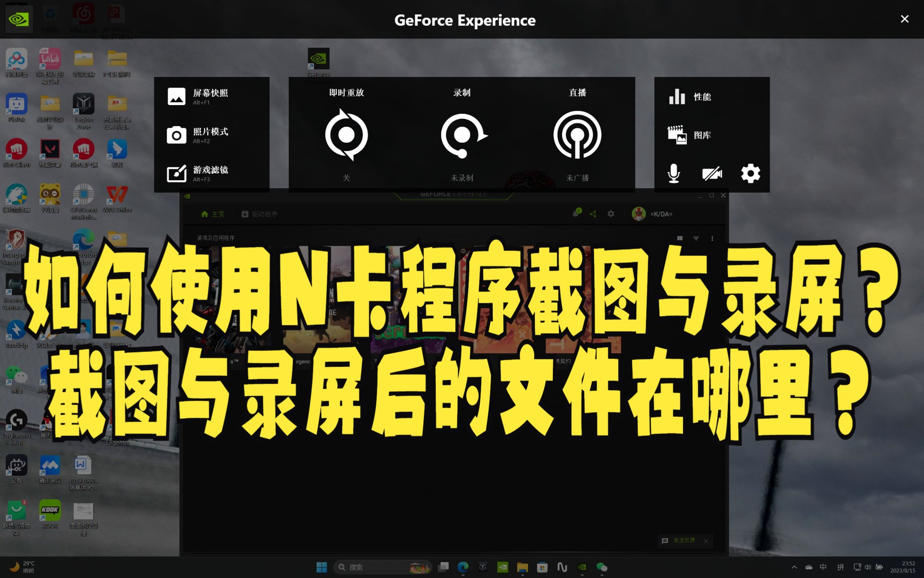
Task: Select the 钉钉 desktop icon
Action: click(117, 153)
